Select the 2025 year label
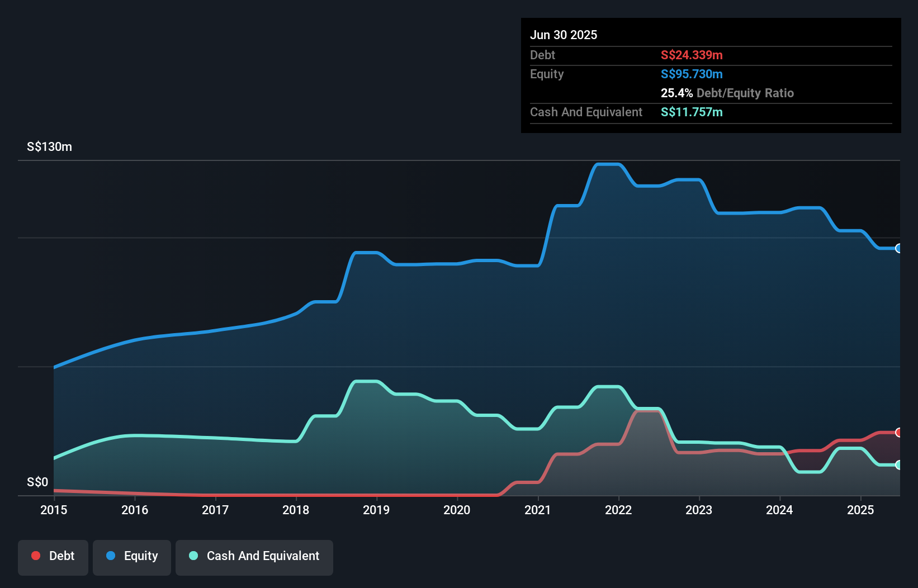The height and width of the screenshot is (588, 918). pyautogui.click(x=861, y=510)
